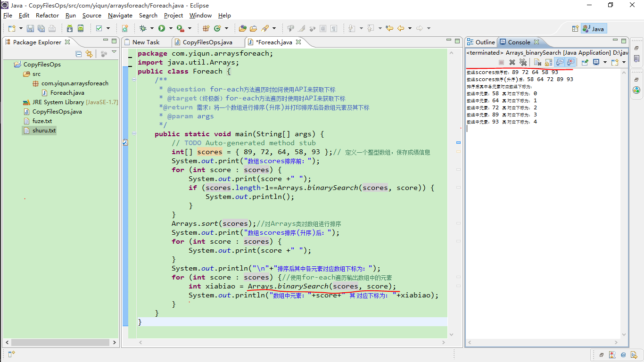Click the Open Perspective icon
This screenshot has width=644, height=362.
coord(575,29)
